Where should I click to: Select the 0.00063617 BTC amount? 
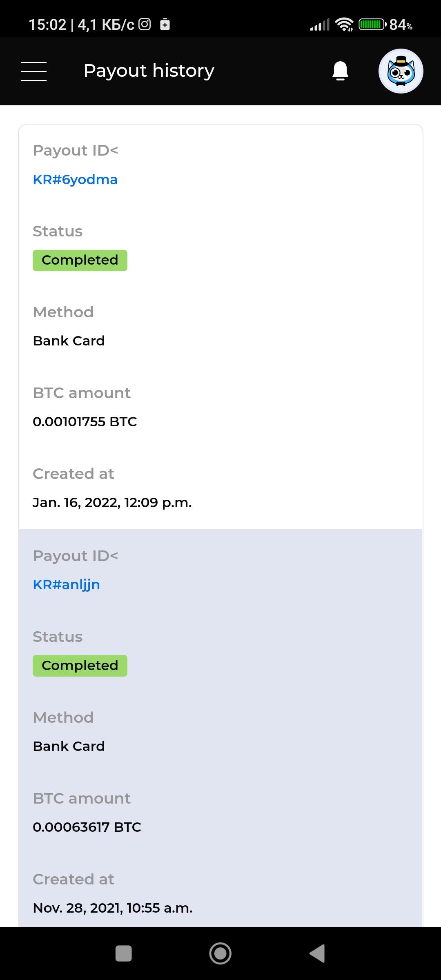pyautogui.click(x=87, y=827)
